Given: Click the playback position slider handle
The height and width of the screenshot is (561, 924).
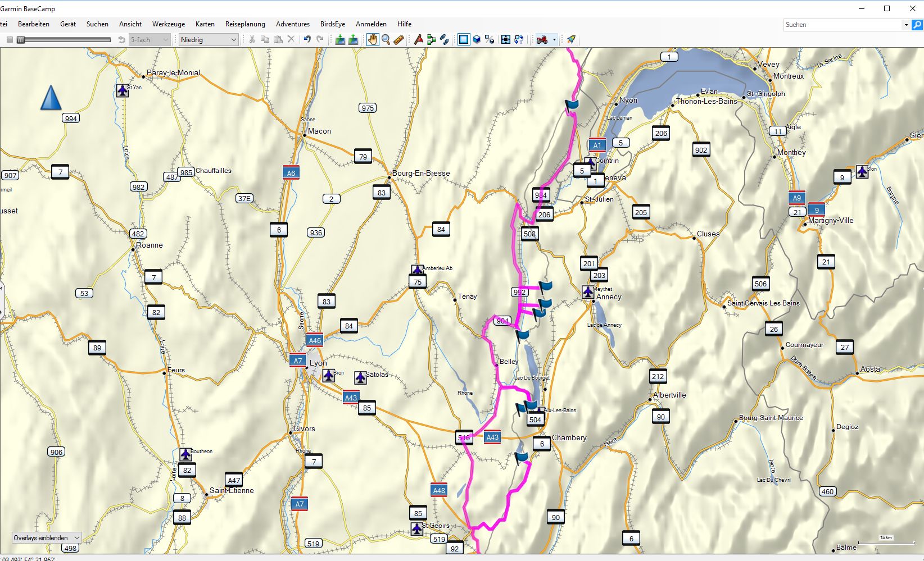Looking at the screenshot, I should coord(21,39).
